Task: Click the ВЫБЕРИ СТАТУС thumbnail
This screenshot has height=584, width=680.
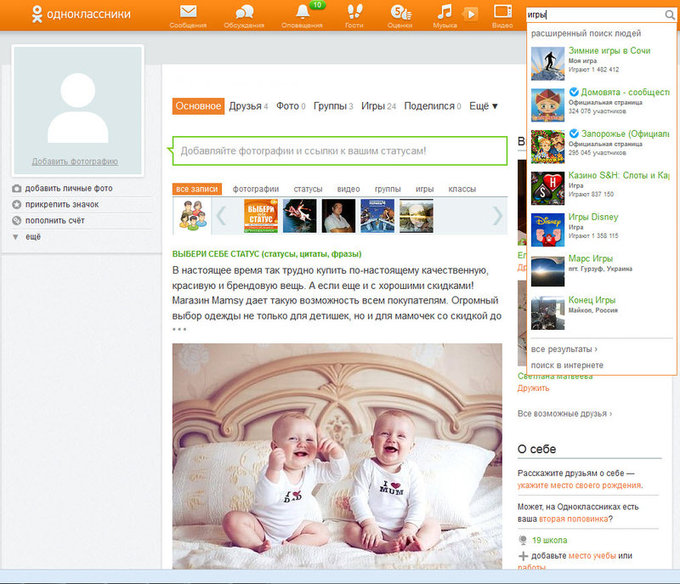Action: click(x=261, y=216)
